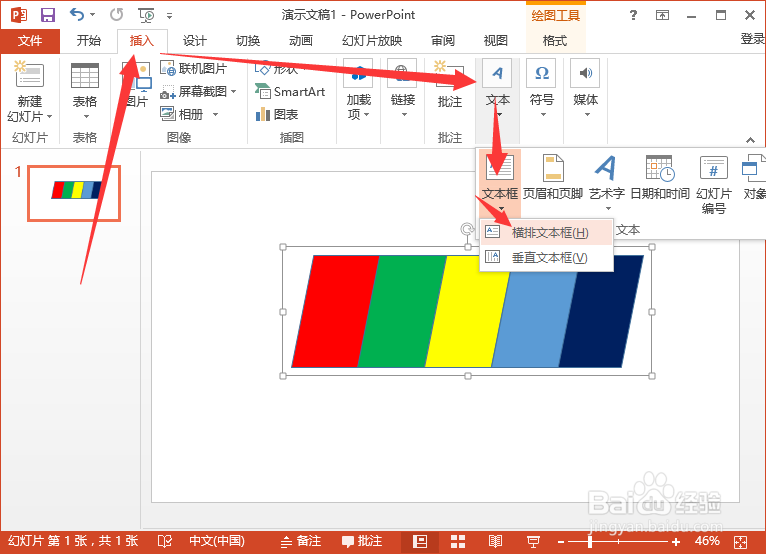This screenshot has width=766, height=554.
Task: Start the slideshow from status bar
Action: (x=533, y=541)
